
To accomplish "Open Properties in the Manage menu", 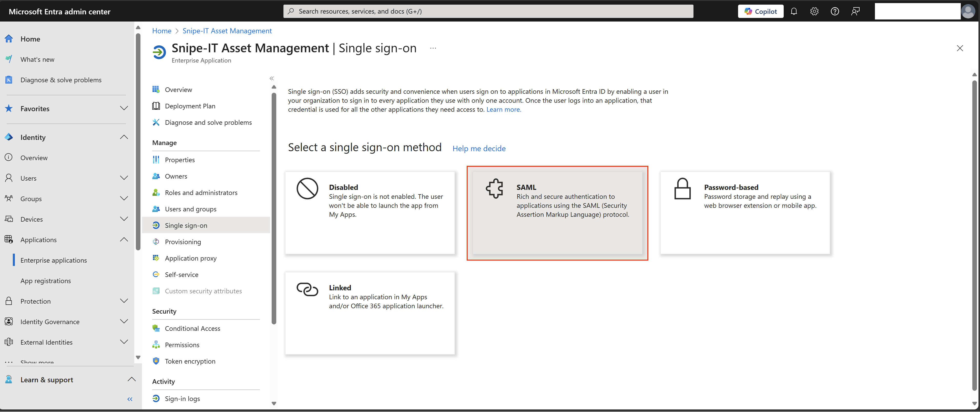I will (x=180, y=160).
